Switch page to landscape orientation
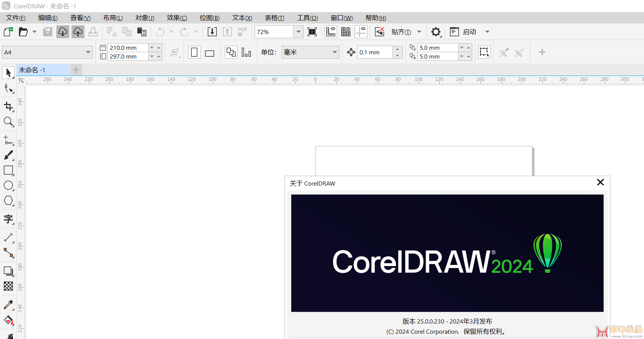644x339 pixels. pyautogui.click(x=210, y=53)
